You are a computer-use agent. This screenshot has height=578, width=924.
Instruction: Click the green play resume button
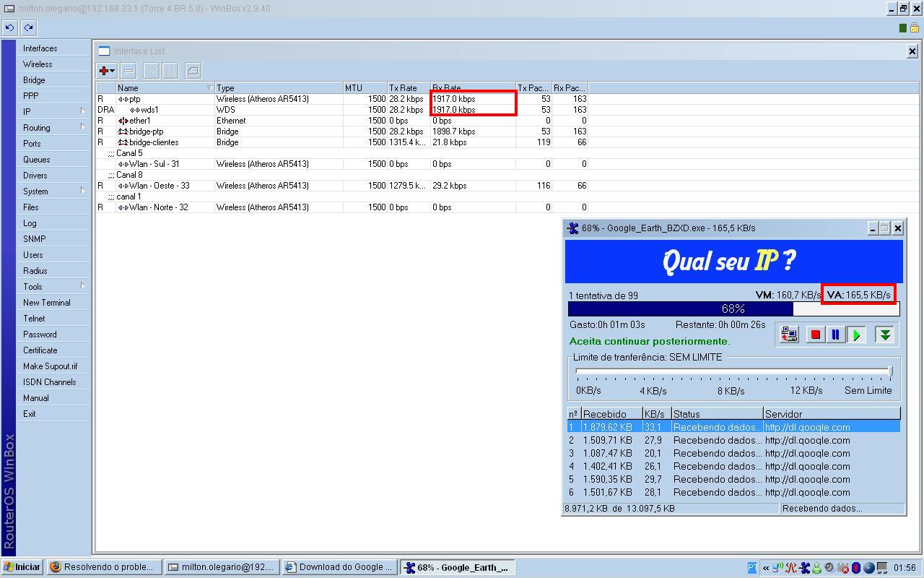(x=856, y=335)
